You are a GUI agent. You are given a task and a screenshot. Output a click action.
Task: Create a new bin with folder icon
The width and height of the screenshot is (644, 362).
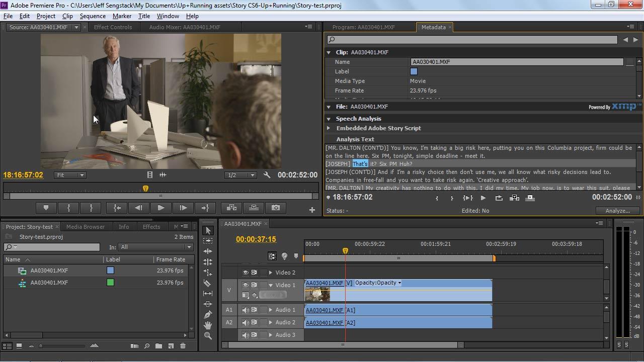click(x=158, y=346)
